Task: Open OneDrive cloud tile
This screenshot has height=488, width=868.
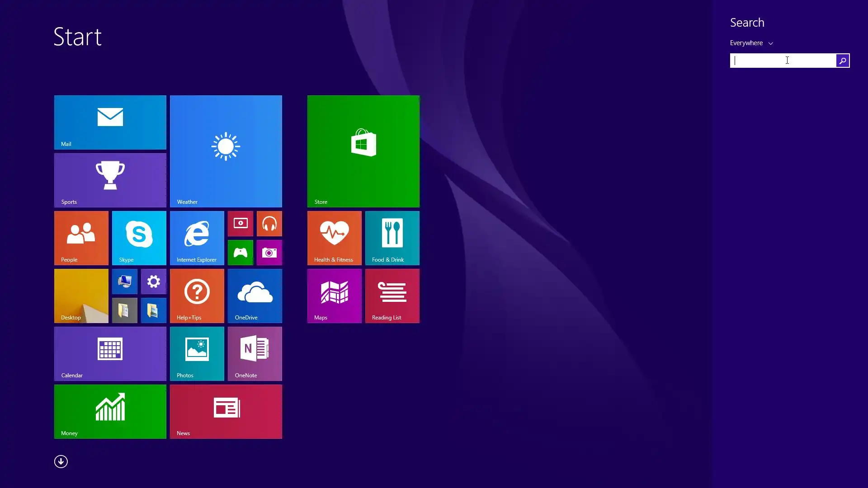Action: [255, 296]
